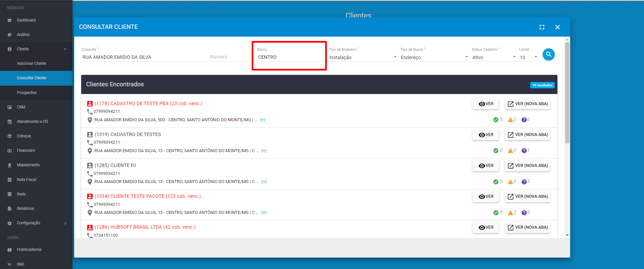The image size is (644, 269).
Task: Click VER for CADASTRO DE TESTES 1319
Action: click(x=486, y=135)
